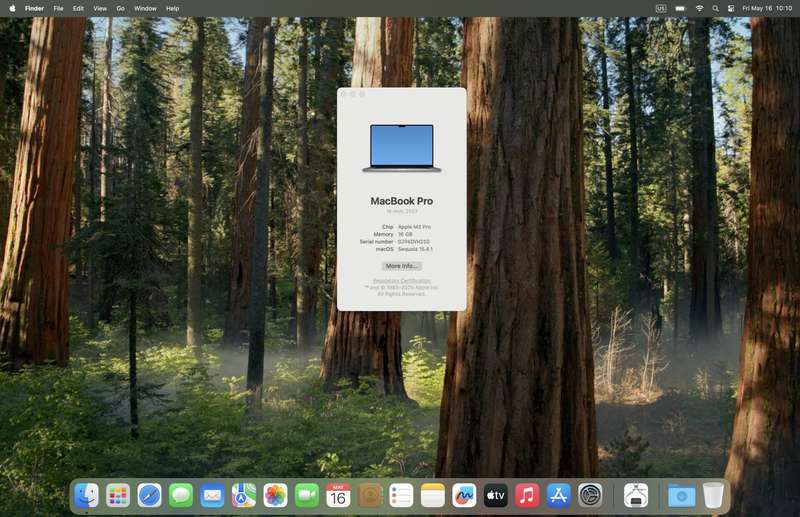Open the App Store in Dock
Viewport: 800px width, 517px height.
pos(559,496)
